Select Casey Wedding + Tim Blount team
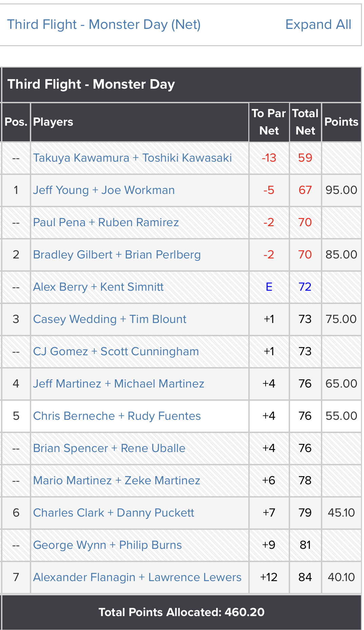This screenshot has width=364, height=630. (x=110, y=319)
